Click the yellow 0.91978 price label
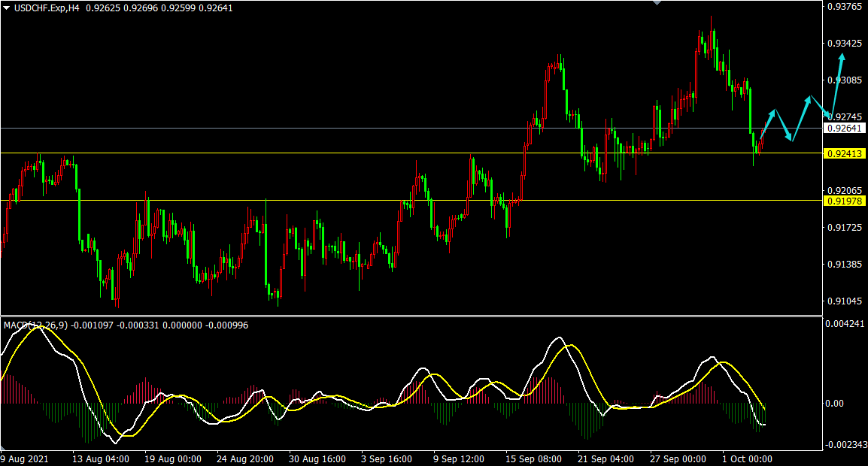Viewport: 868px width, 466px height. pyautogui.click(x=845, y=201)
